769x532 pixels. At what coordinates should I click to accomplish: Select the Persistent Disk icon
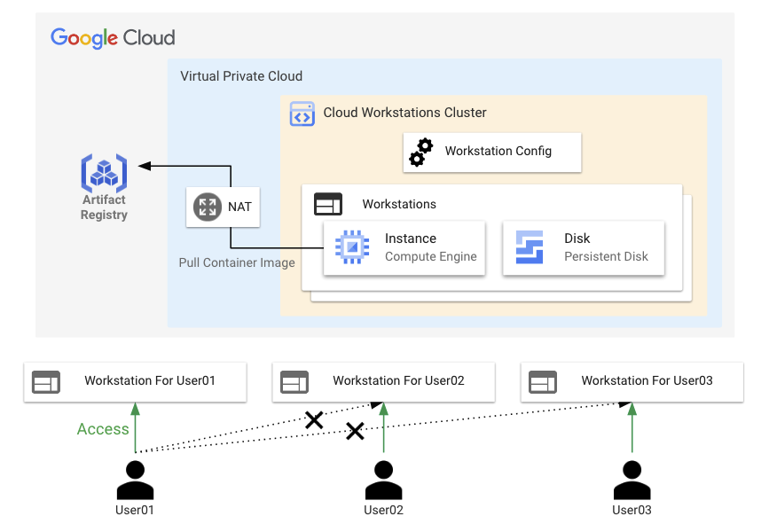click(x=530, y=247)
